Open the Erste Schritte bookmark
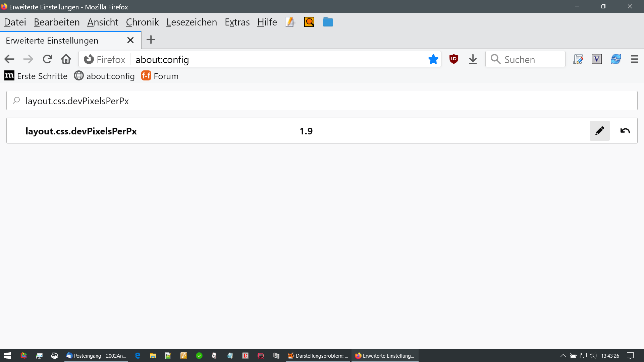644x362 pixels. click(x=36, y=76)
